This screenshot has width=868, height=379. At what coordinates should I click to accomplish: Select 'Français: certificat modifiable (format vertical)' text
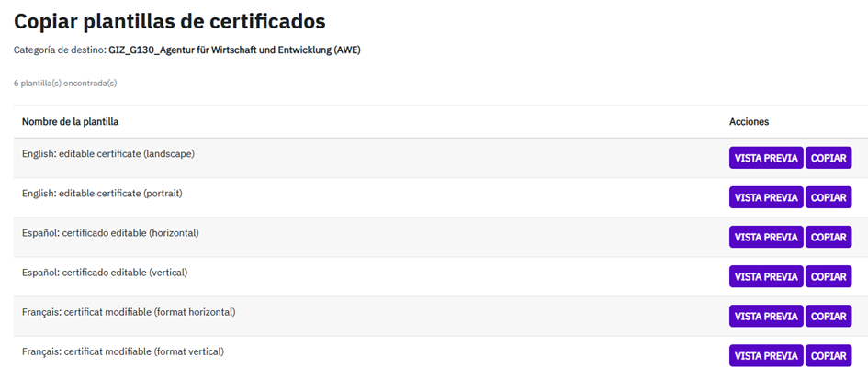click(123, 351)
